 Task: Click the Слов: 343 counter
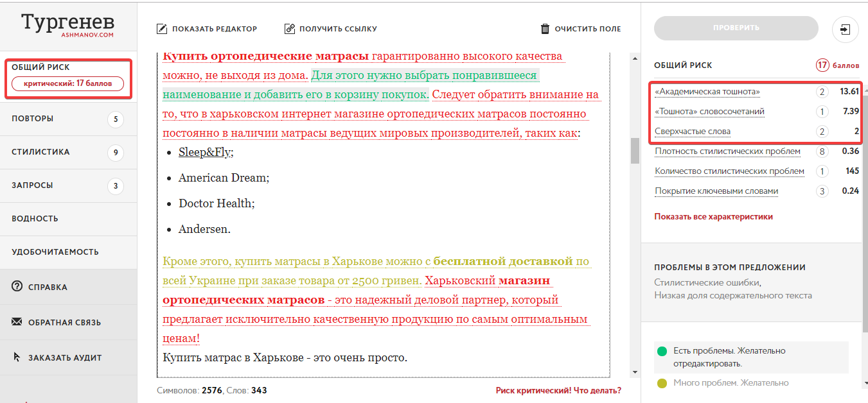coord(247,390)
